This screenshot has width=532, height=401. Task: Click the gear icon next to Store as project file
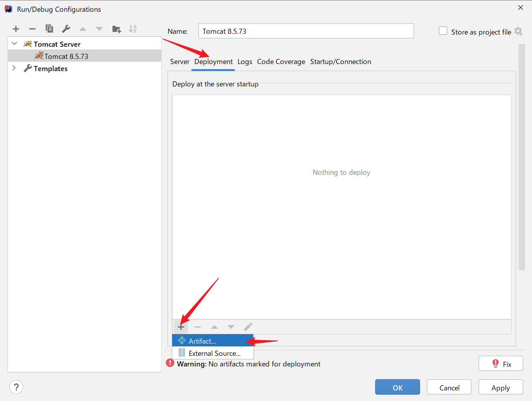(519, 32)
